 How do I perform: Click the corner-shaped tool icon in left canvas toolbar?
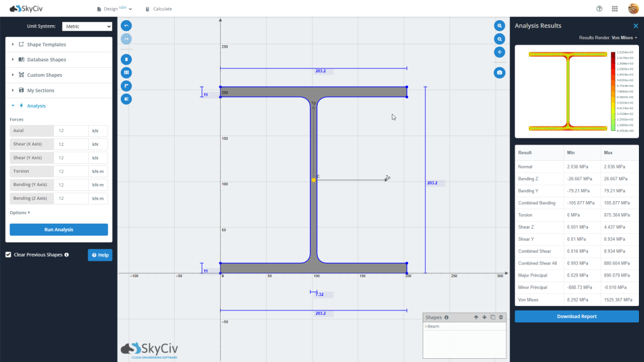(126, 85)
